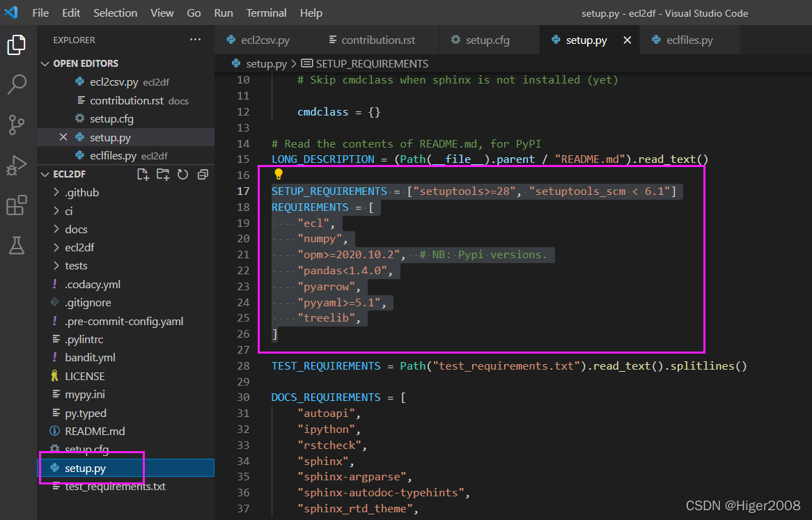Place cursor on "pandas<1.4.0" text

tap(341, 271)
